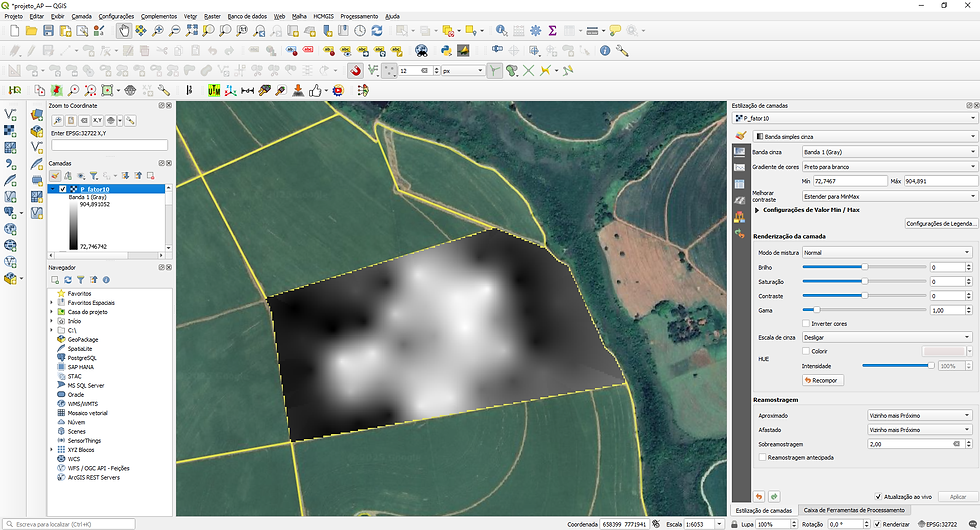The width and height of the screenshot is (980, 530).
Task: Open a project with the folder icon
Action: pos(31,31)
